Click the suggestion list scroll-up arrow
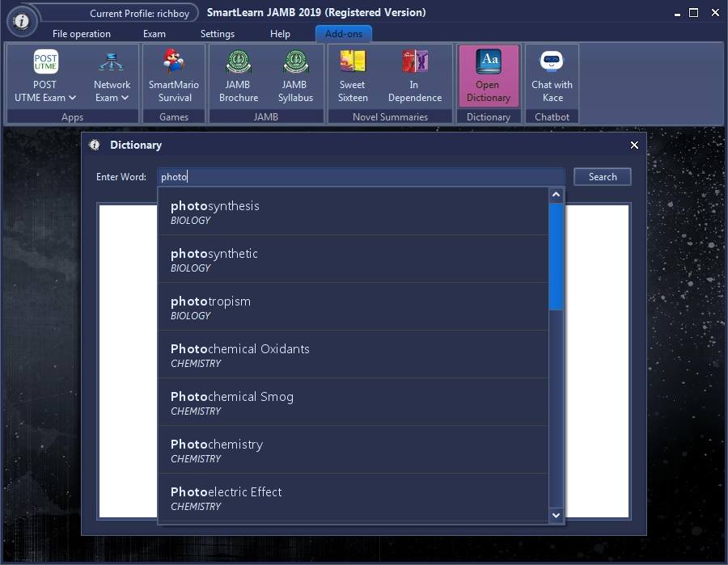The width and height of the screenshot is (728, 565). [556, 196]
